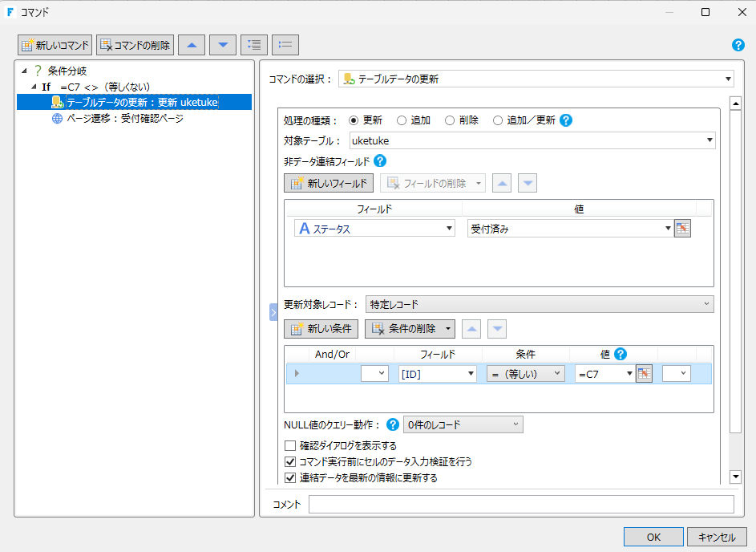Viewport: 756px width, 552px height.
Task: Click the outdent command icon in toolbar
Action: (x=285, y=45)
